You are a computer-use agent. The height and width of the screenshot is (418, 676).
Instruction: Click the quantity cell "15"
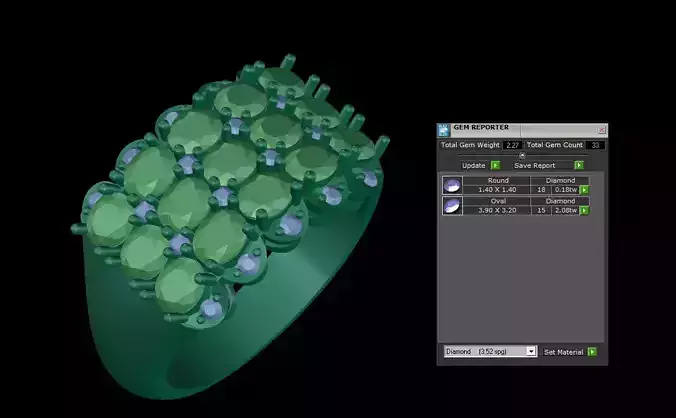pos(541,210)
